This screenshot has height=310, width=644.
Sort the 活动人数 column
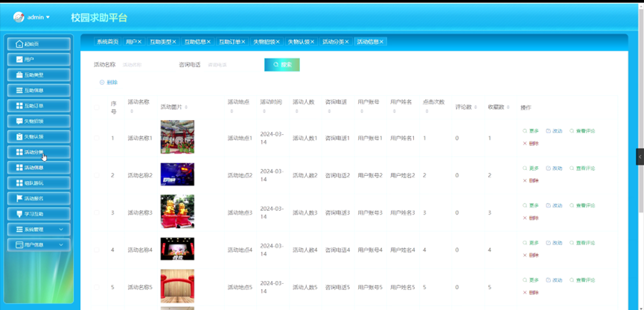click(x=296, y=111)
